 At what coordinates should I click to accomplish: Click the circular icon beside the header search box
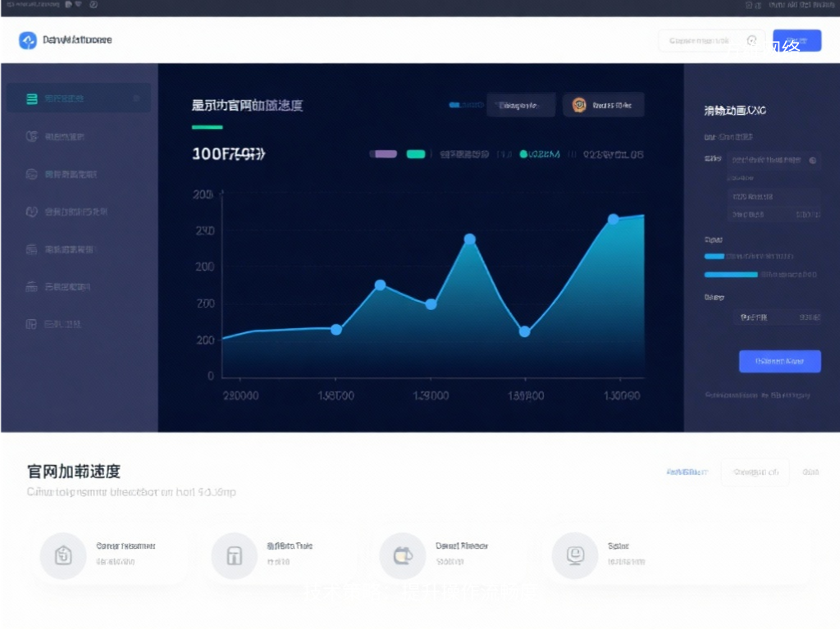(751, 41)
